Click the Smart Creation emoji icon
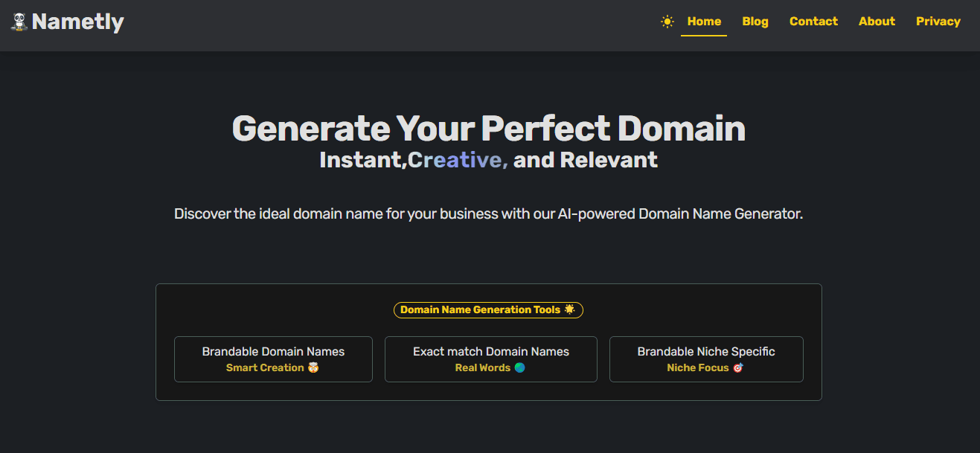 click(x=313, y=367)
